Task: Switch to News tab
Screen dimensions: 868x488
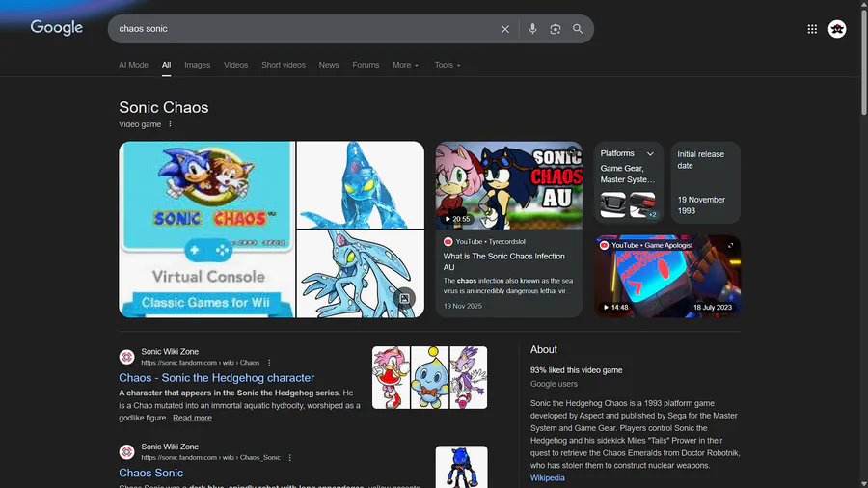Action: click(x=329, y=65)
